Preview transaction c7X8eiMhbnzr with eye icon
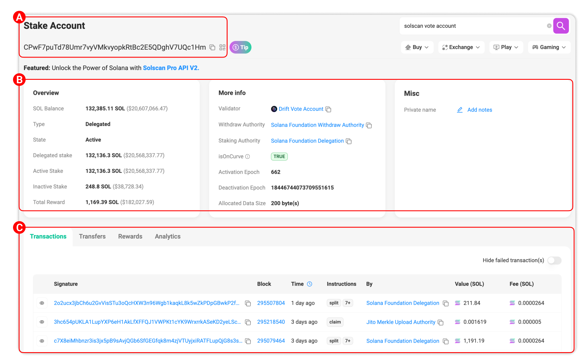 tap(42, 341)
